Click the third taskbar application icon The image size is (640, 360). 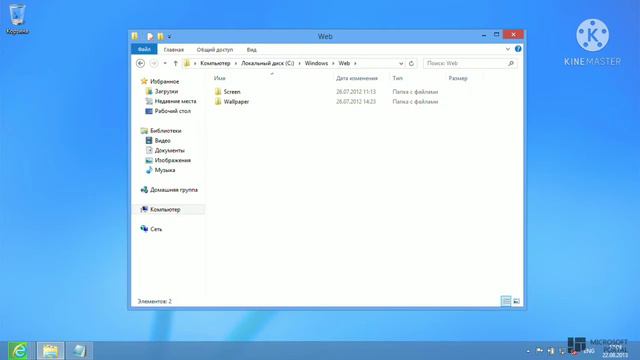[x=79, y=351]
